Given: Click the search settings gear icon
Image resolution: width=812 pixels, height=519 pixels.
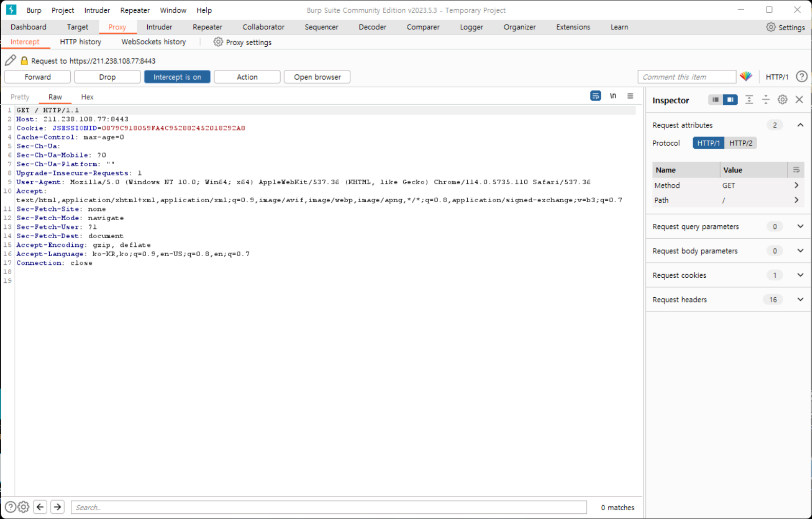Looking at the screenshot, I should click(24, 507).
